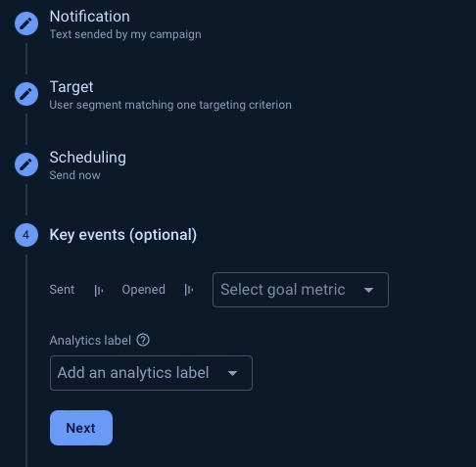Open the Select goal metric dropdown

[x=301, y=290]
